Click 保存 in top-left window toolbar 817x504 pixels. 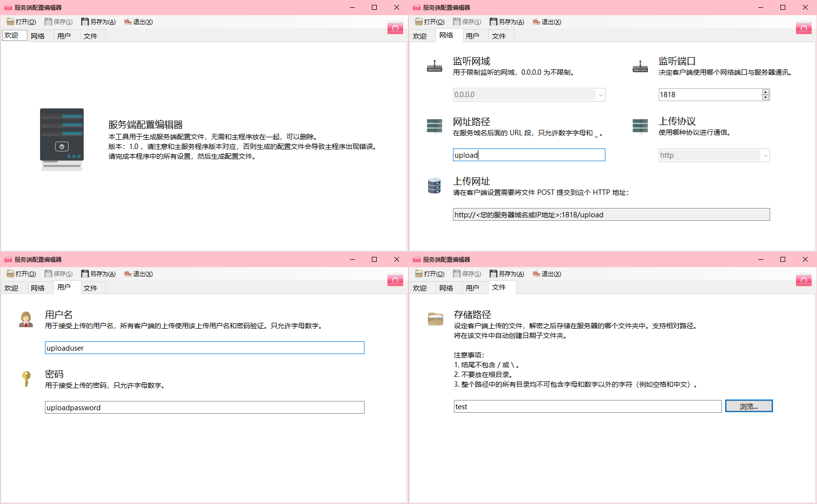pyautogui.click(x=59, y=22)
